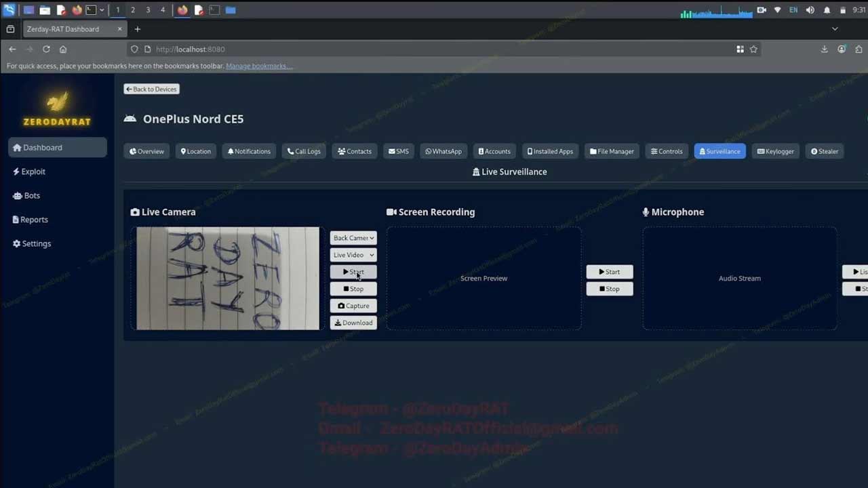This screenshot has width=868, height=488.
Task: Open the SMS tab
Action: click(399, 151)
